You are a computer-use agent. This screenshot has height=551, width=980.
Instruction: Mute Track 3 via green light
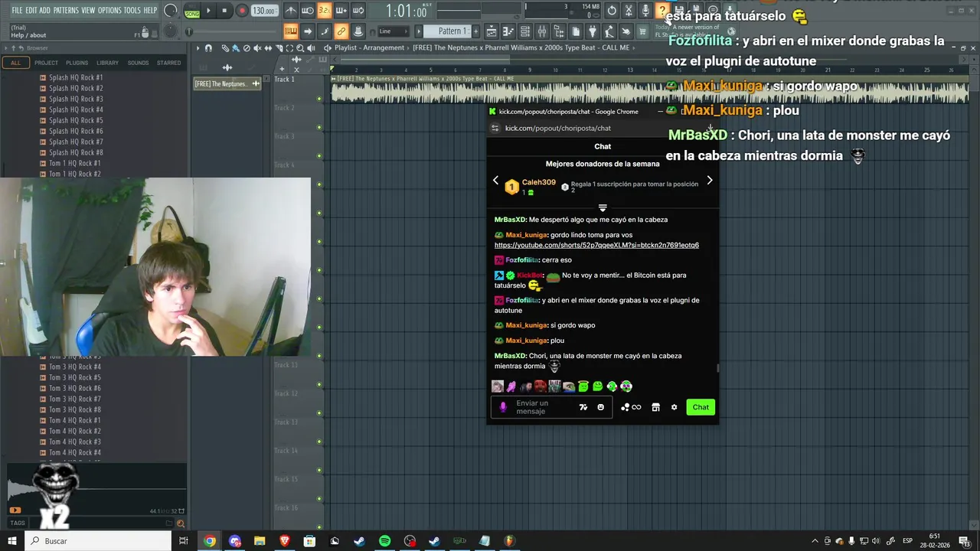(x=319, y=156)
